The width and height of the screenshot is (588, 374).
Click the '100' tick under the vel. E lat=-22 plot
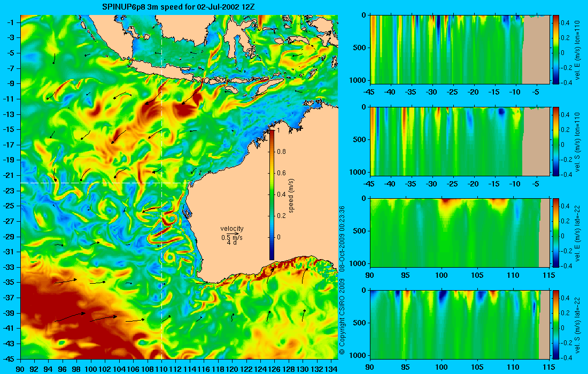click(442, 276)
